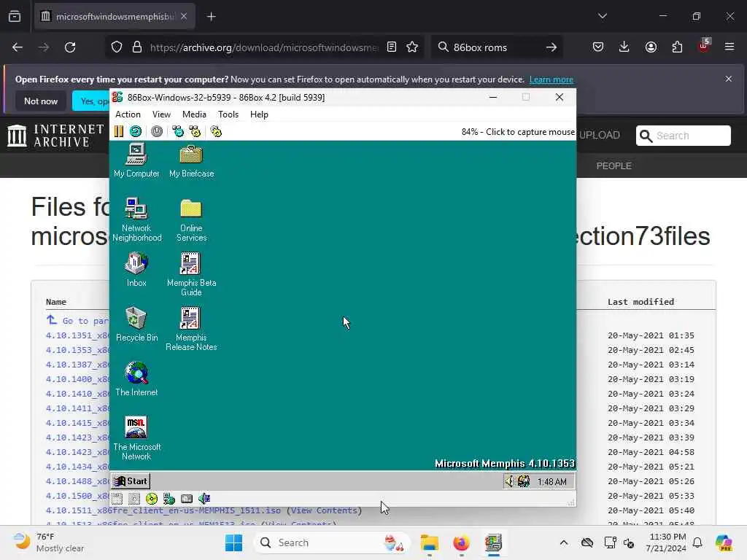The height and width of the screenshot is (560, 747).
Task: Open File Explorer from taskbar
Action: click(429, 542)
